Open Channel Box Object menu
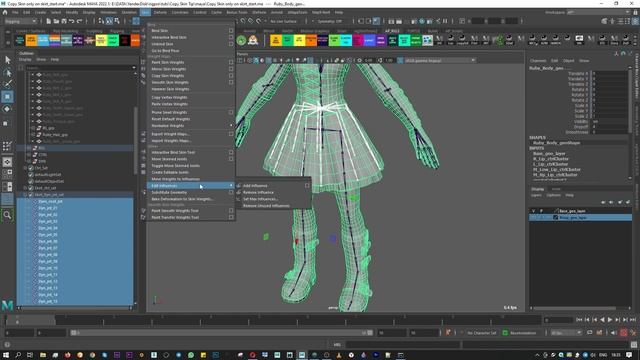The image size is (640, 360). click(569, 61)
